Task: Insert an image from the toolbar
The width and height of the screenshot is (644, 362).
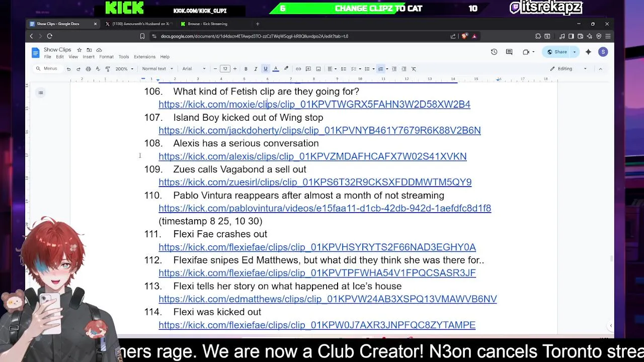Action: [318, 69]
